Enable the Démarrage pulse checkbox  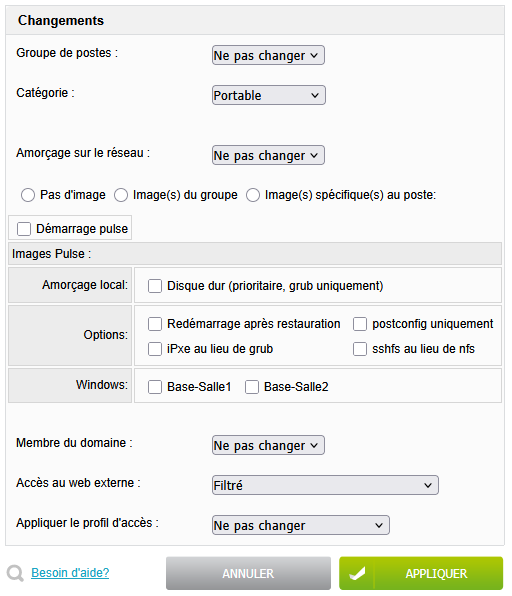pyautogui.click(x=24, y=229)
